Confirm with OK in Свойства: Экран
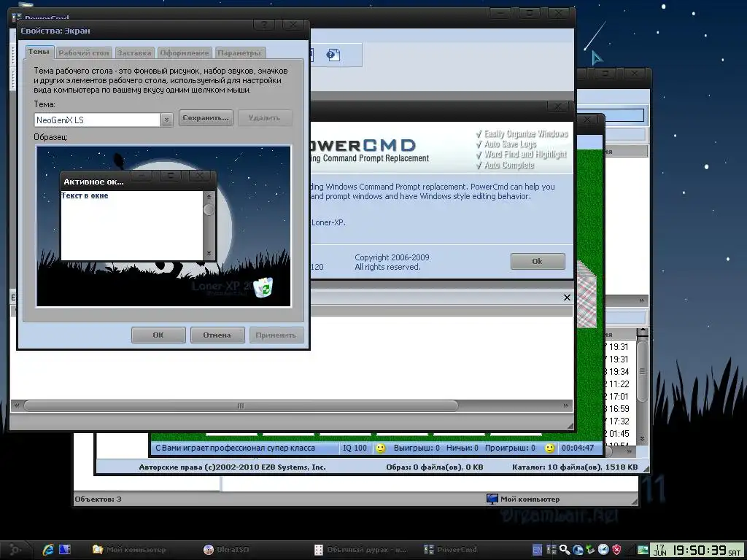 (158, 335)
